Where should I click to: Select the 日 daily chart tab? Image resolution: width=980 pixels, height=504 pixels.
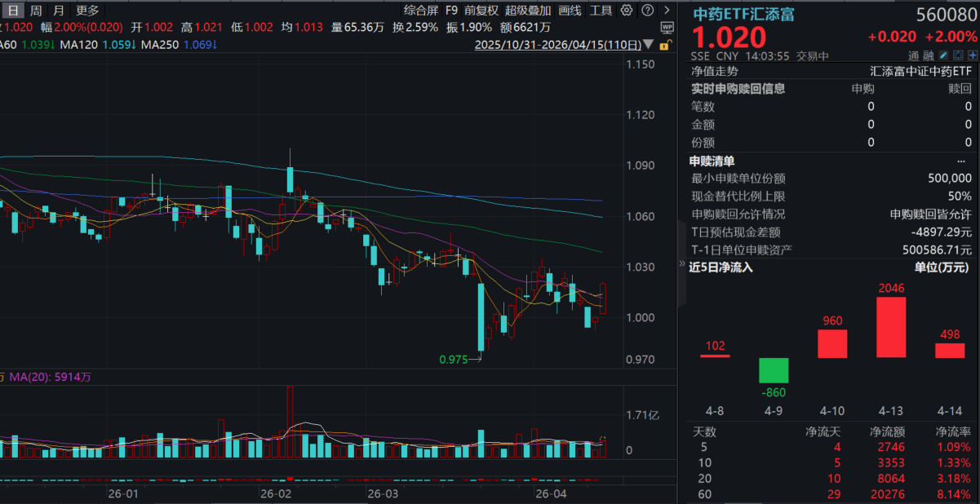(11, 11)
